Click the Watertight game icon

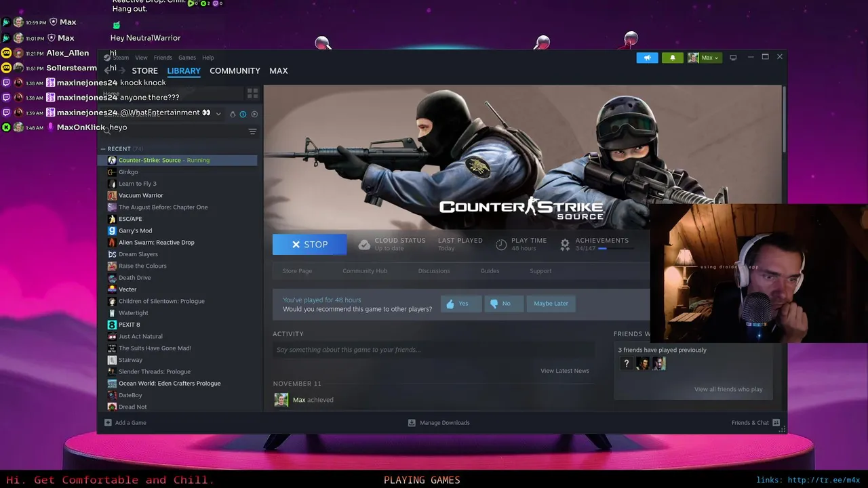tap(112, 313)
